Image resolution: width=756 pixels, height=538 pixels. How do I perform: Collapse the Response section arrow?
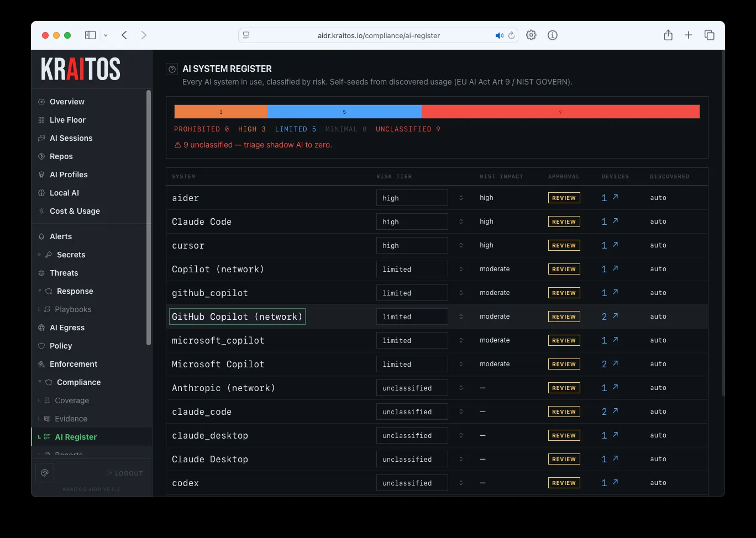40,291
